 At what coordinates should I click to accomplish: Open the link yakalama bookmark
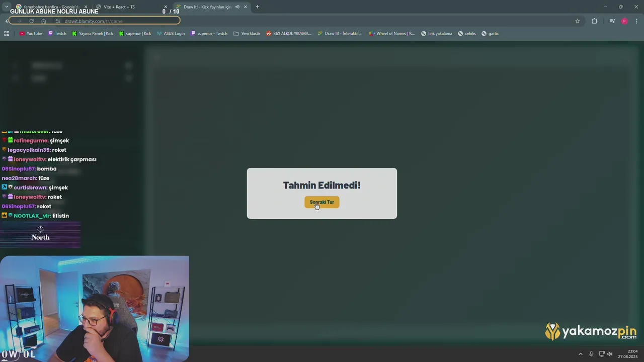tap(437, 34)
